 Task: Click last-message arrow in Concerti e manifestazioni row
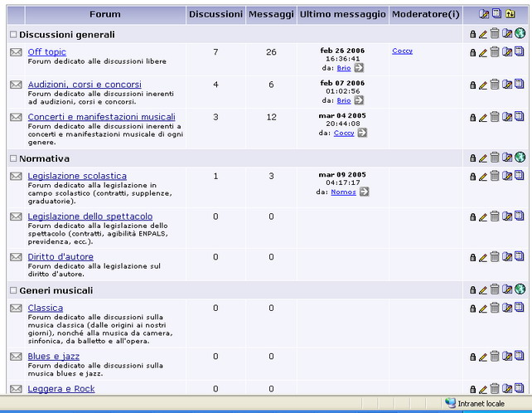click(x=362, y=133)
